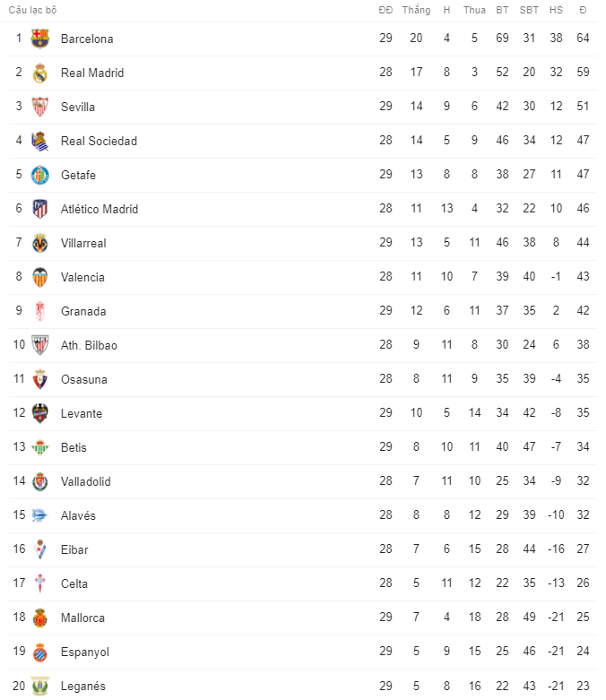Click the Valencia club crest
Screen dimensions: 606x700
40,277
